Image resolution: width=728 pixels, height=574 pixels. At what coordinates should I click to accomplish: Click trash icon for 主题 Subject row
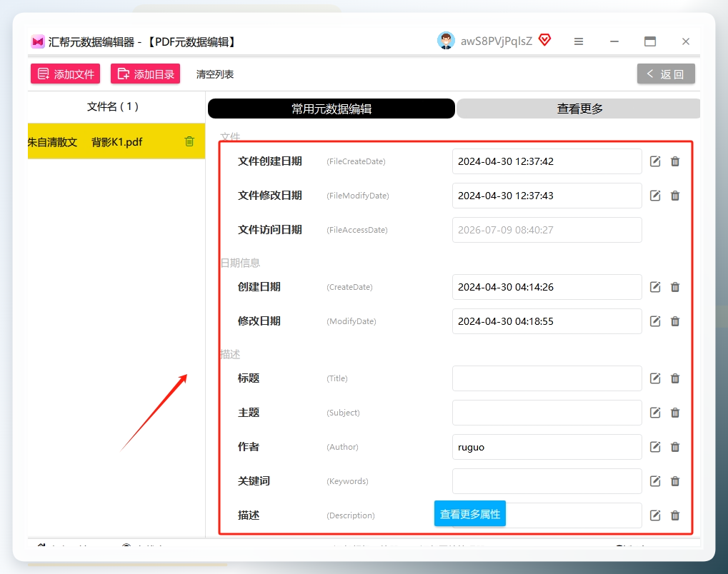[675, 413]
